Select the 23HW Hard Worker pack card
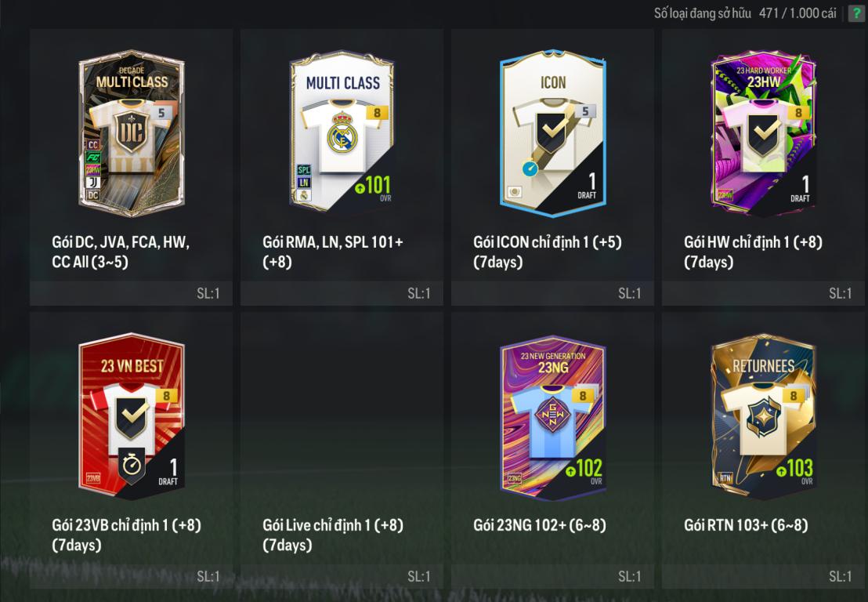Image resolution: width=868 pixels, height=602 pixels. (763, 133)
